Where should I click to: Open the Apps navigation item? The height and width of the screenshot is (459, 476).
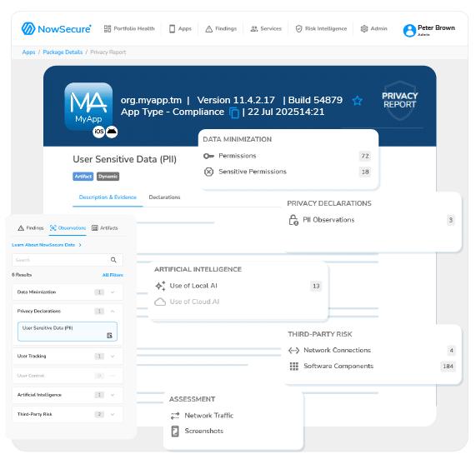[x=180, y=28]
